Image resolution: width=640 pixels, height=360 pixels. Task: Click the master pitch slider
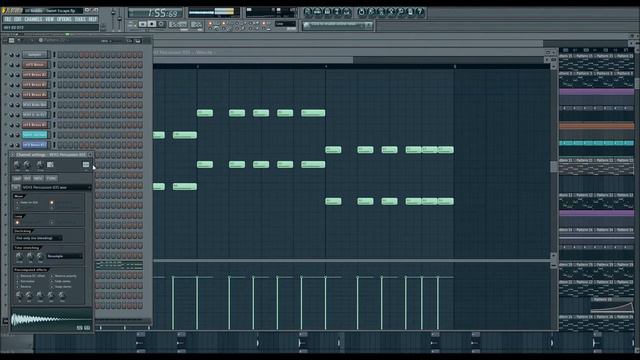click(120, 19)
